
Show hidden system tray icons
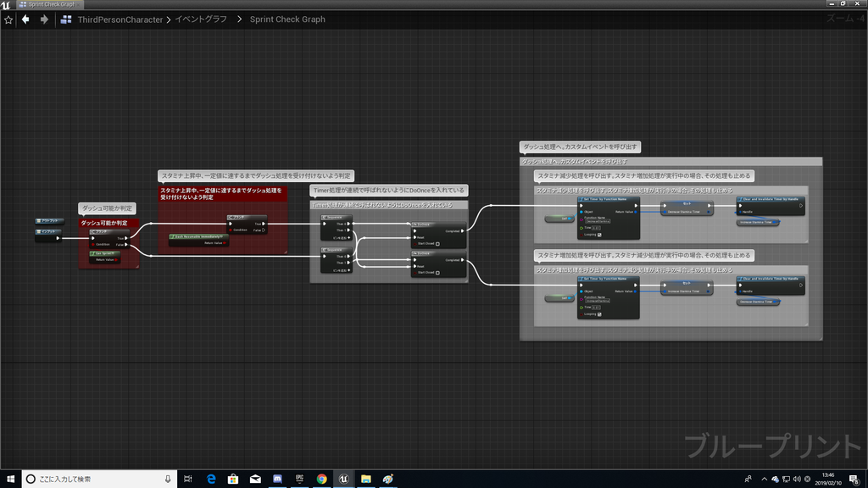point(765,480)
